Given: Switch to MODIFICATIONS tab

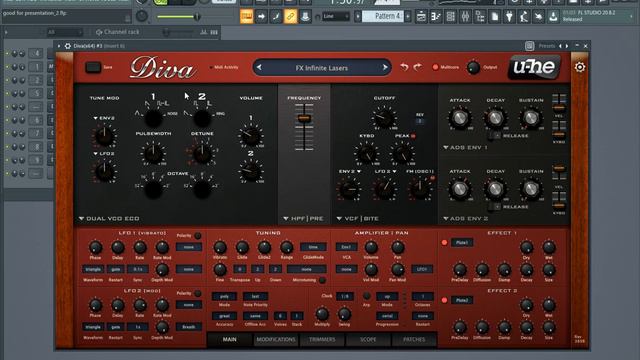Looking at the screenshot, I should (x=276, y=340).
